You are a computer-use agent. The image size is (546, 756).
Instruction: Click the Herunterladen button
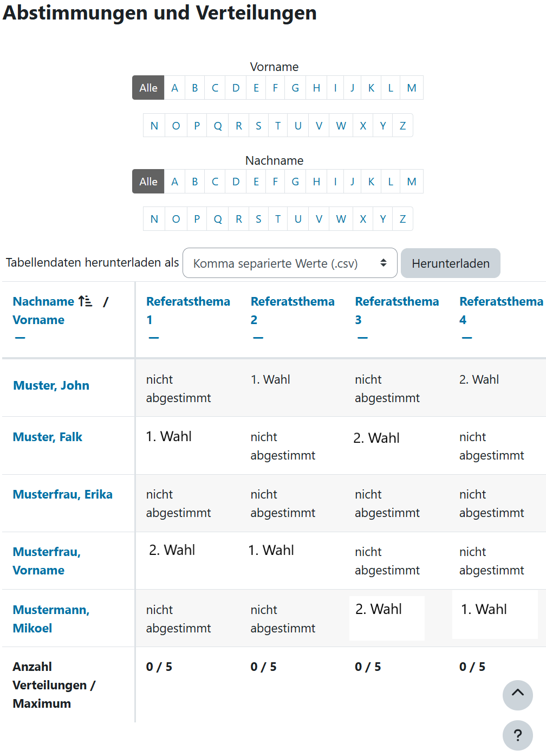point(450,263)
